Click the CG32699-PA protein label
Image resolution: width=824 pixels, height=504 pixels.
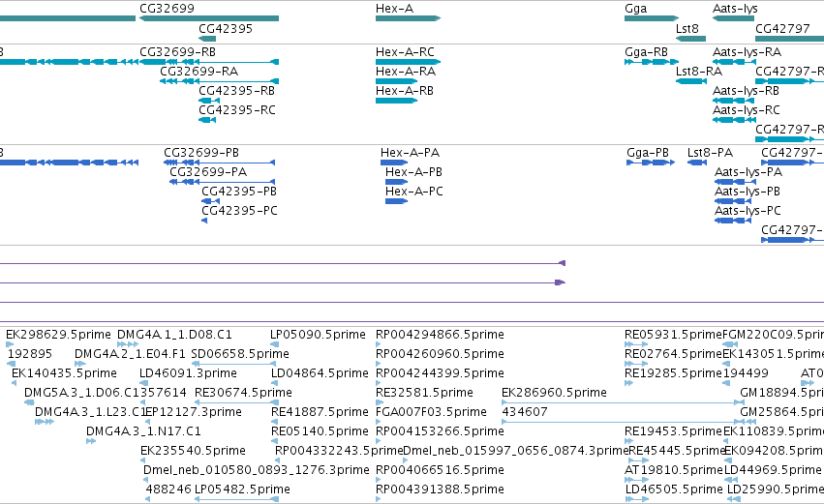point(208,172)
